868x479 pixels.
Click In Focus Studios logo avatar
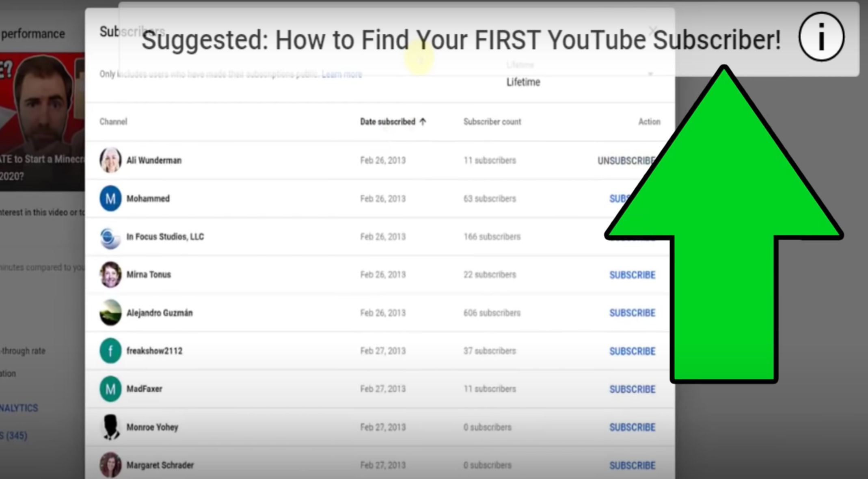coord(110,237)
